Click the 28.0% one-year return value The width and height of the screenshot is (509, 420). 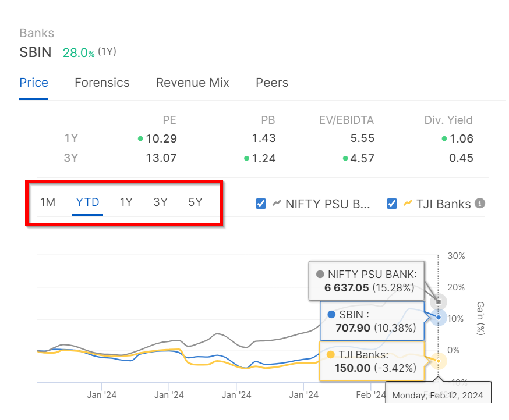click(x=79, y=52)
